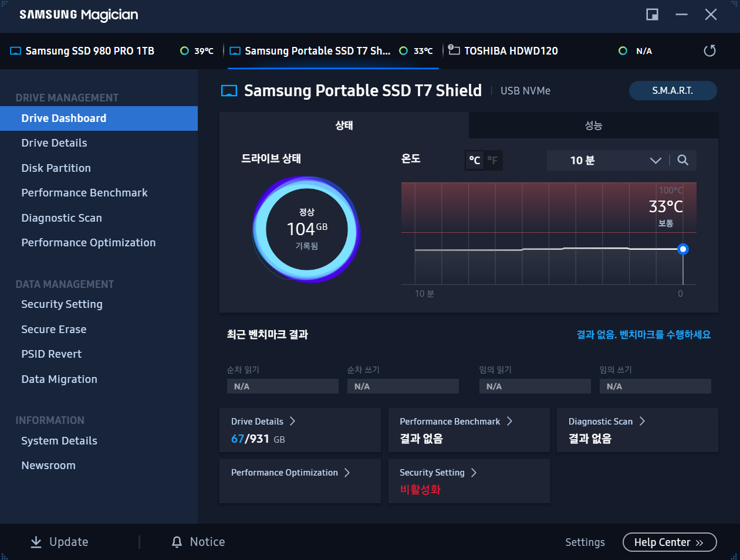740x560 pixels.
Task: Click the Portable SSD T7 tab drive icon
Action: [235, 51]
